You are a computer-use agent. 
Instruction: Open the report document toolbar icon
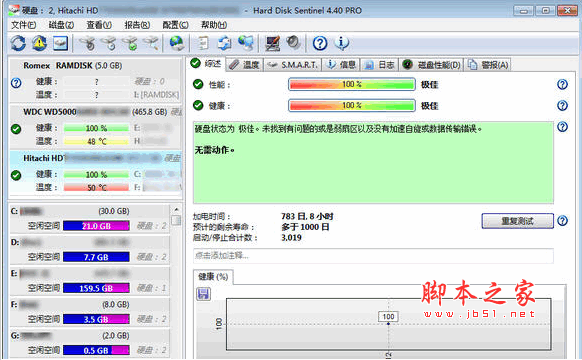(x=203, y=43)
